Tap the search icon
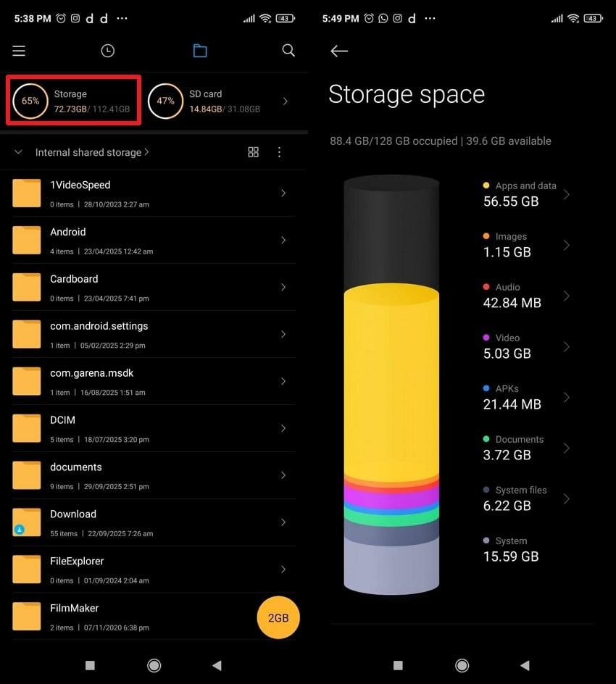The image size is (616, 684). (288, 51)
